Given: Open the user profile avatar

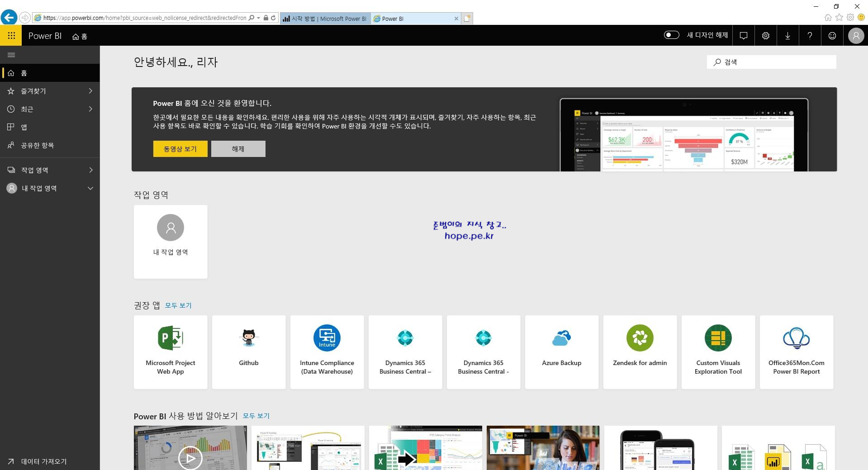Looking at the screenshot, I should coord(856,35).
